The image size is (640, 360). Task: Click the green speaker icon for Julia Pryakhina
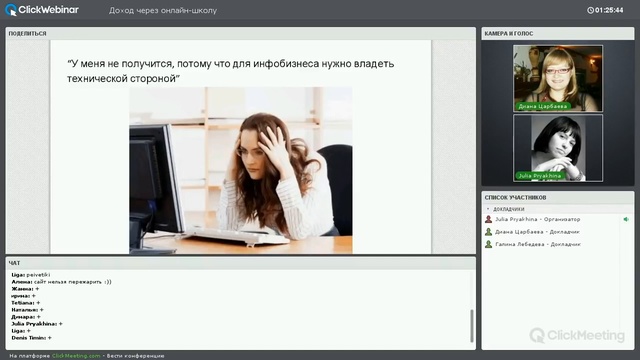[x=626, y=219]
